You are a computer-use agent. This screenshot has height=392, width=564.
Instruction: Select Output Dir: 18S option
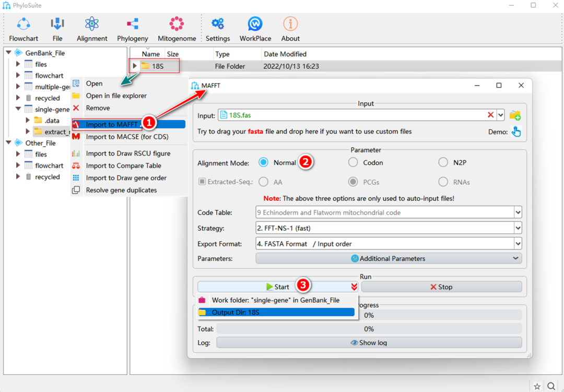point(276,312)
